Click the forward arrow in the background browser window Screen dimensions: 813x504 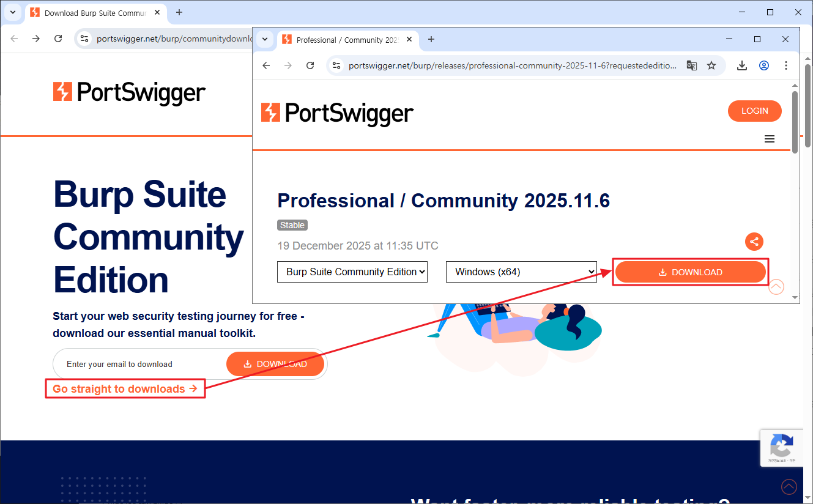(x=36, y=39)
